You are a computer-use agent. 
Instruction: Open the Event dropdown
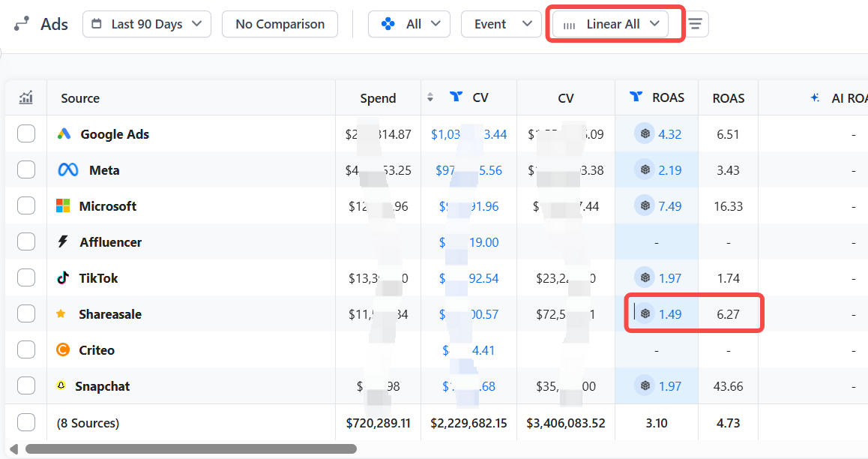pyautogui.click(x=501, y=24)
